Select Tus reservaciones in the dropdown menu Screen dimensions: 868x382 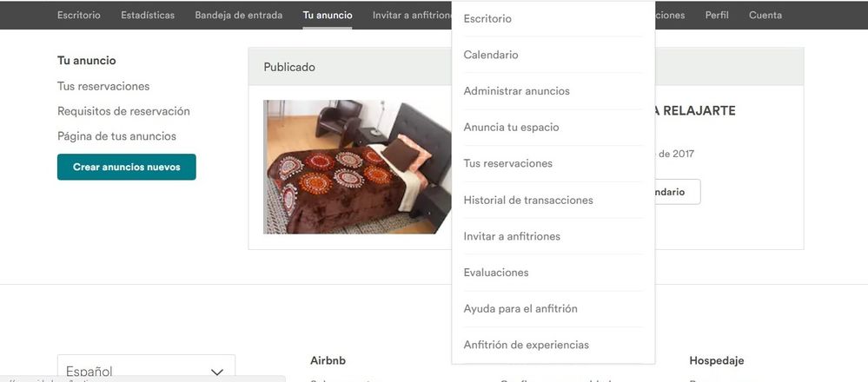coord(507,163)
